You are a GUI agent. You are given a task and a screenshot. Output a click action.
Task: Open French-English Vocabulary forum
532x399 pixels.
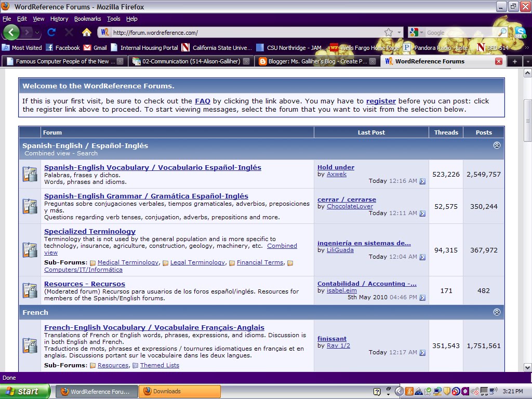point(154,327)
